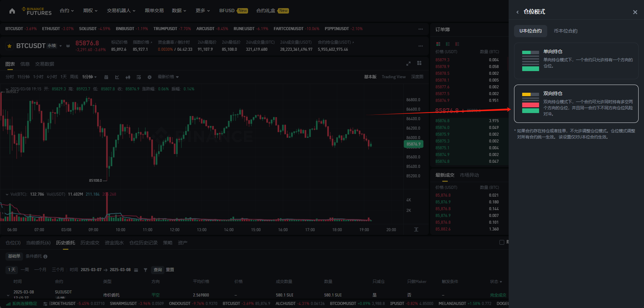This screenshot has height=308, width=644.
Task: Open the 历史成交 trade history tab
Action: click(x=90, y=243)
